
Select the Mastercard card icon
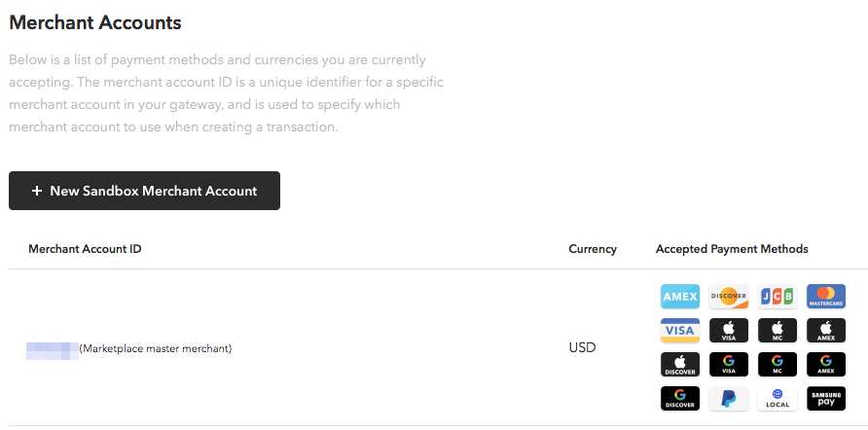(825, 297)
